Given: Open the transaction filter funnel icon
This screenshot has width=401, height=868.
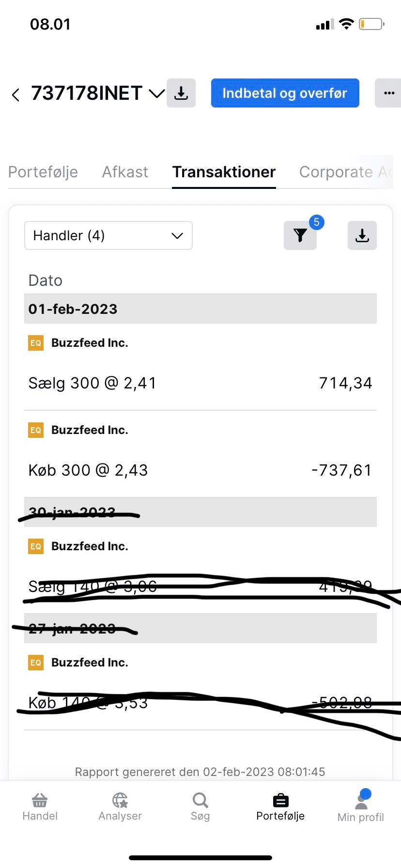Looking at the screenshot, I should (300, 235).
